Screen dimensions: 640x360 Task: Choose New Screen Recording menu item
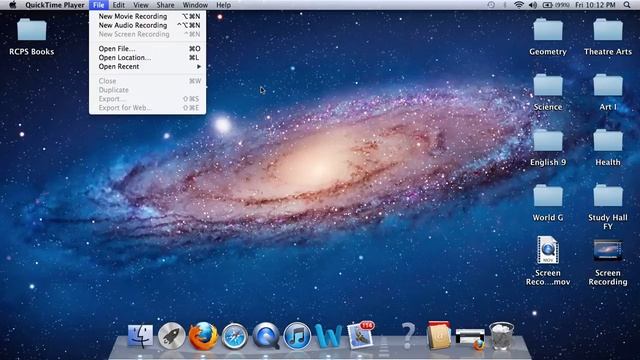[148, 34]
